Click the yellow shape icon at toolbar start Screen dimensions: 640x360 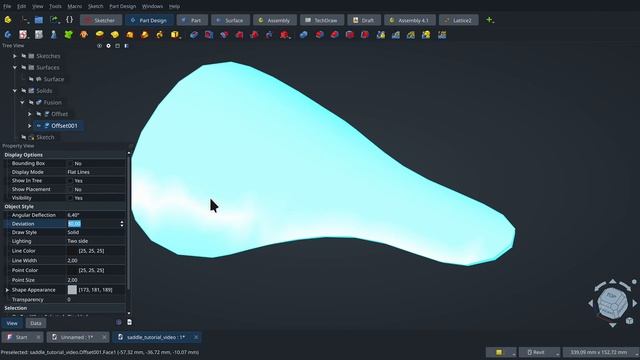8,20
